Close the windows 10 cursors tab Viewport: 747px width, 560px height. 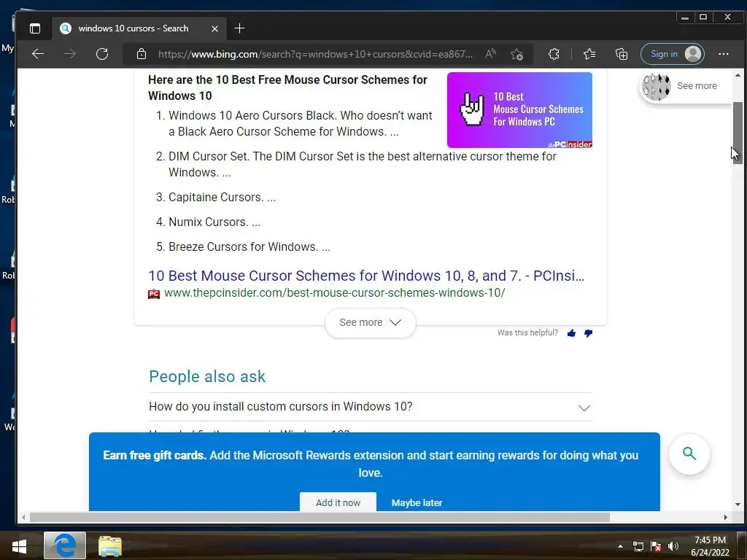tap(215, 28)
